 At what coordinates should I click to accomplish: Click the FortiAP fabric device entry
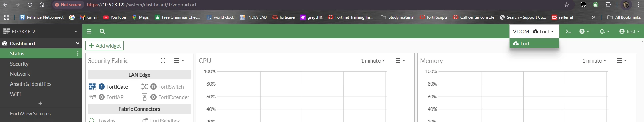tap(106, 97)
